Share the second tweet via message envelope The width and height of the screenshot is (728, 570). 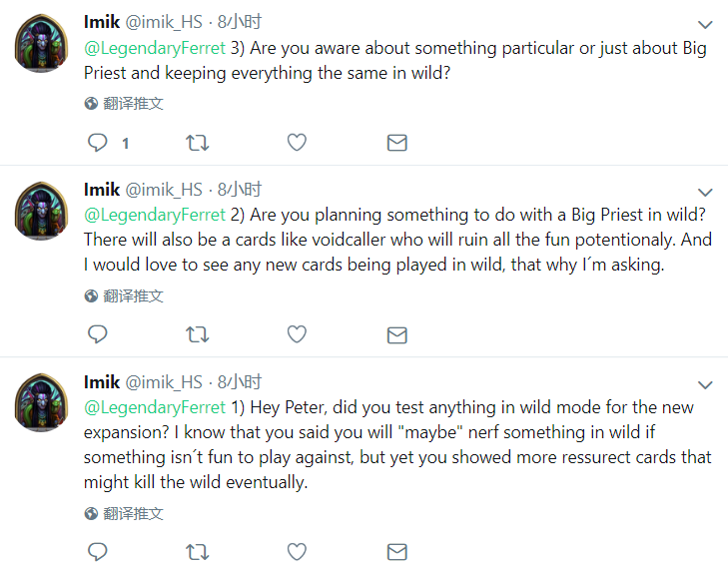pyautogui.click(x=396, y=334)
